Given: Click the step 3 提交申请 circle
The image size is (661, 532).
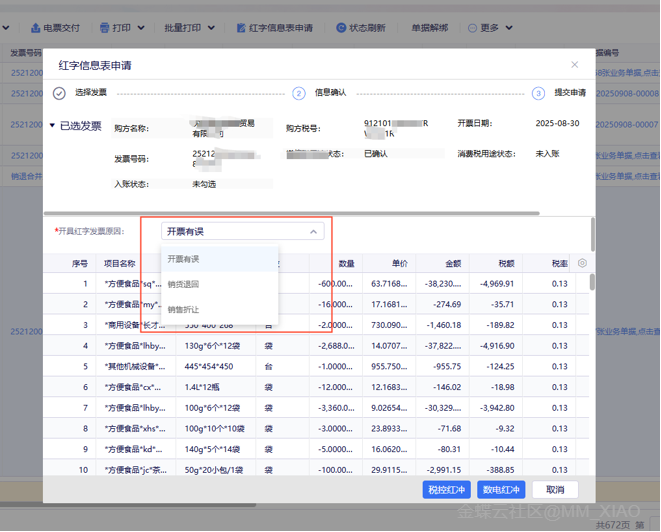Looking at the screenshot, I should pyautogui.click(x=538, y=93).
